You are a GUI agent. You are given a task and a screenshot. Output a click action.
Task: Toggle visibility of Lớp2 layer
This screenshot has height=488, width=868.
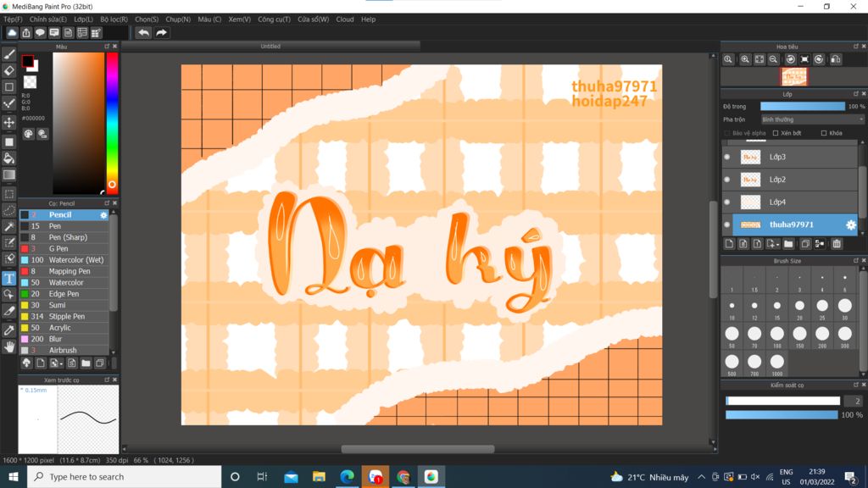(x=727, y=180)
